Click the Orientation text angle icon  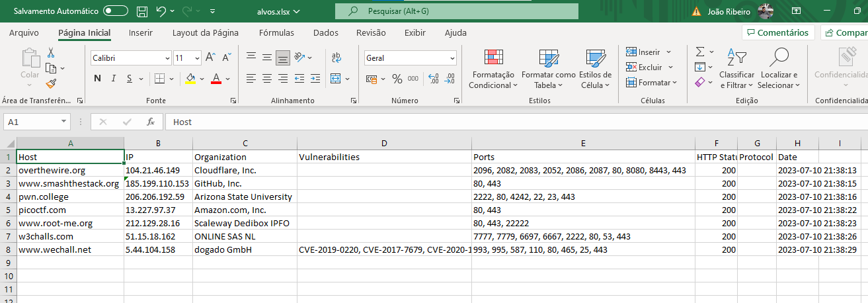300,58
